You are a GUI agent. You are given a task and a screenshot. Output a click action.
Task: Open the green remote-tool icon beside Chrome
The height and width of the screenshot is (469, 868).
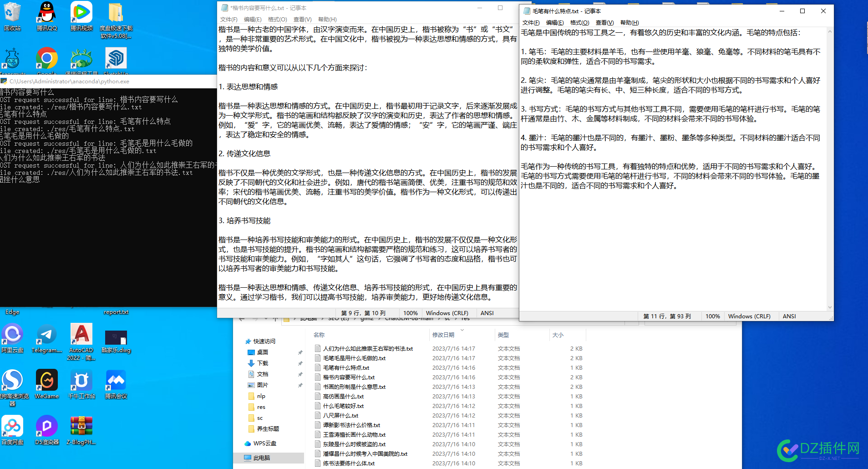81,61
